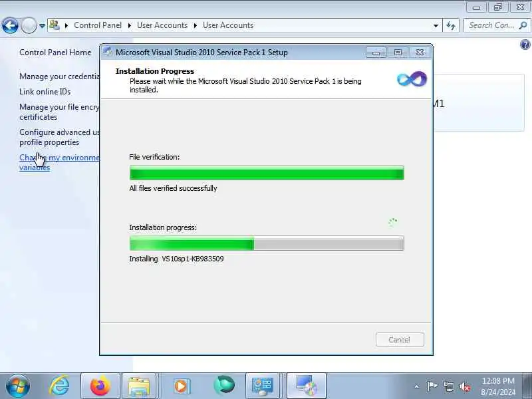The image size is (532, 399).
Task: Click the File verification progress bar
Action: coord(267,173)
